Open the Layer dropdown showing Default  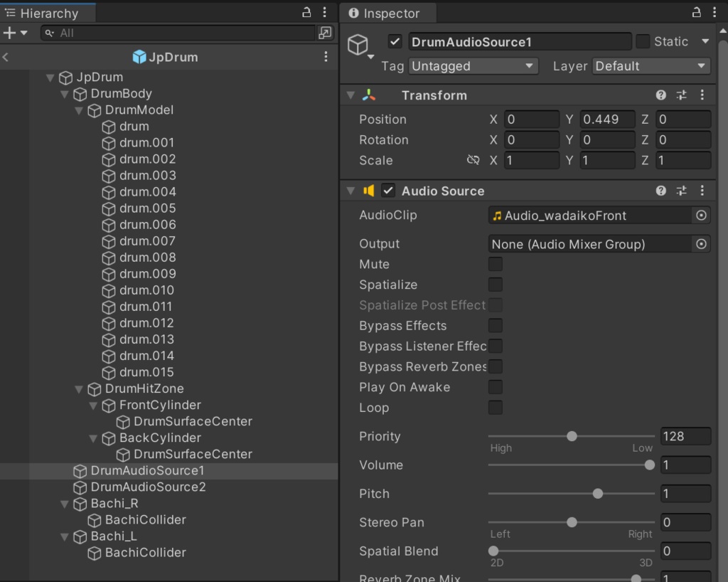click(x=651, y=66)
